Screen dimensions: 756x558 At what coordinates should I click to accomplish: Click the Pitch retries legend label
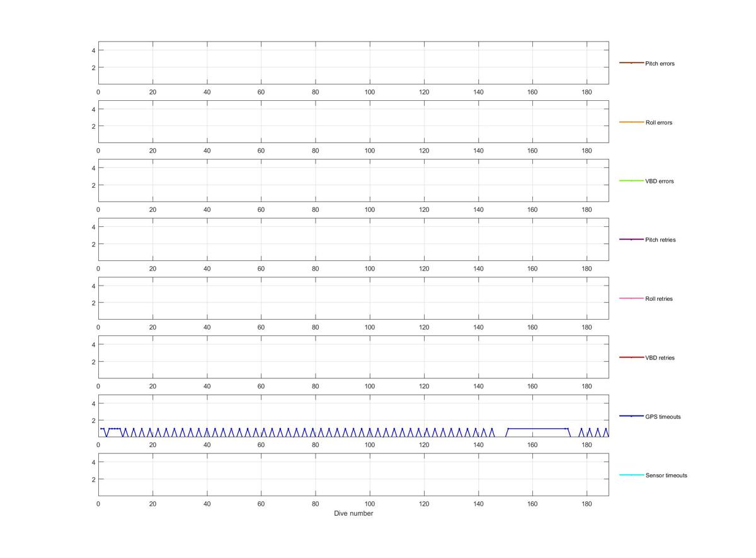point(660,240)
